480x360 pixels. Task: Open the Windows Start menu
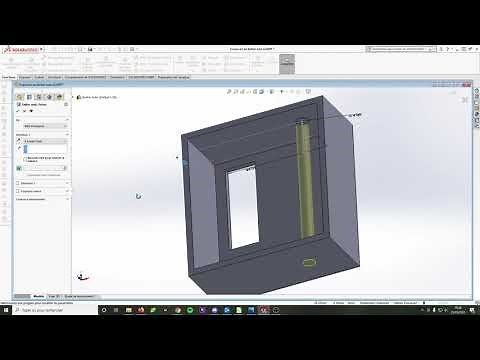pyautogui.click(x=6, y=310)
